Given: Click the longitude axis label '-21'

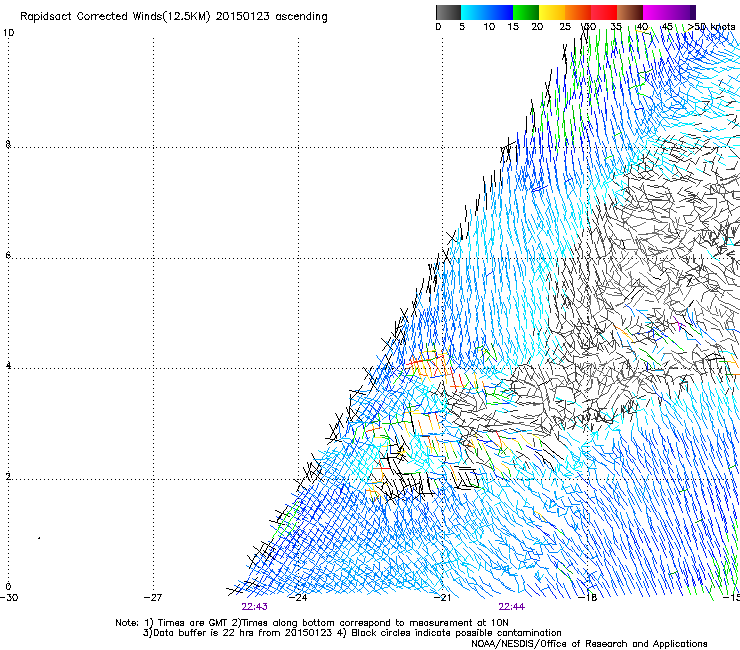Looking at the screenshot, I should pyautogui.click(x=442, y=598).
